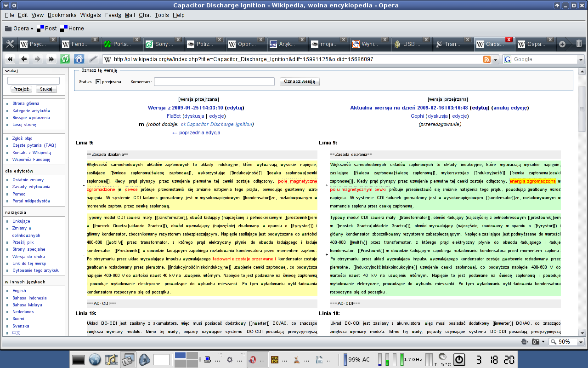This screenshot has height=368, width=588.
Task: Click the Back navigation arrow
Action: tap(24, 59)
